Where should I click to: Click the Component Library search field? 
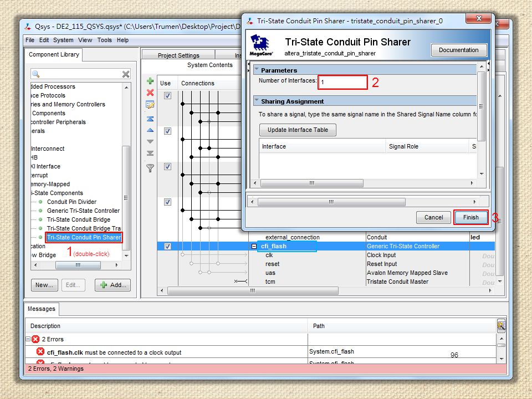click(x=81, y=74)
